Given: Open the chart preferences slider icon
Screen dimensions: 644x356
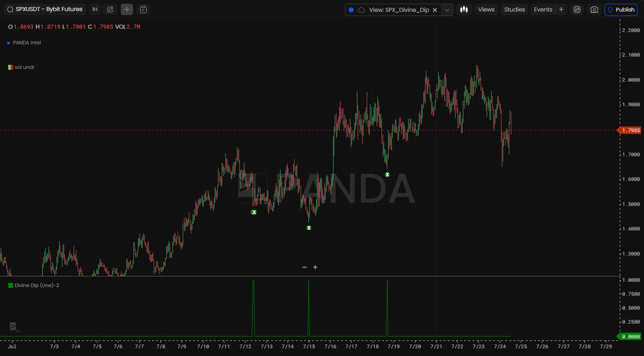Looking at the screenshot, I should (x=577, y=10).
